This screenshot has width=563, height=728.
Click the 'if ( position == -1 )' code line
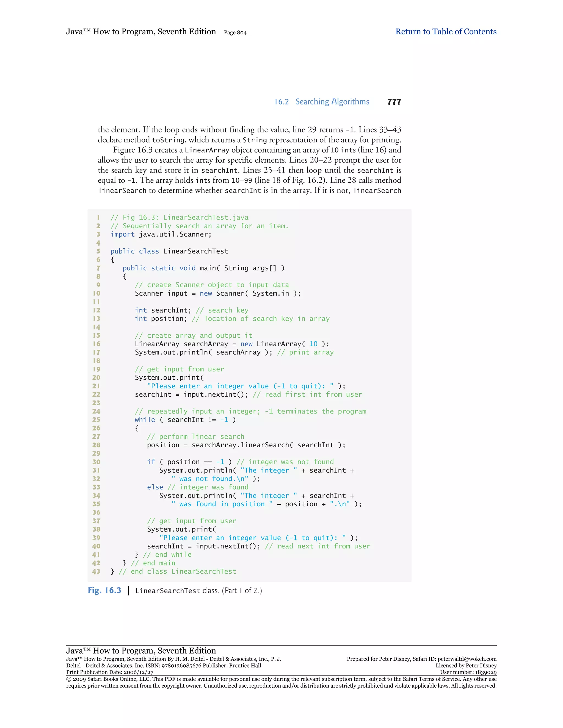189,462
